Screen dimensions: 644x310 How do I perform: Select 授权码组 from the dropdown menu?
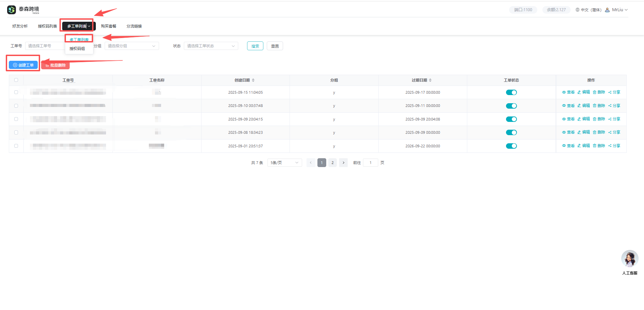pos(77,49)
